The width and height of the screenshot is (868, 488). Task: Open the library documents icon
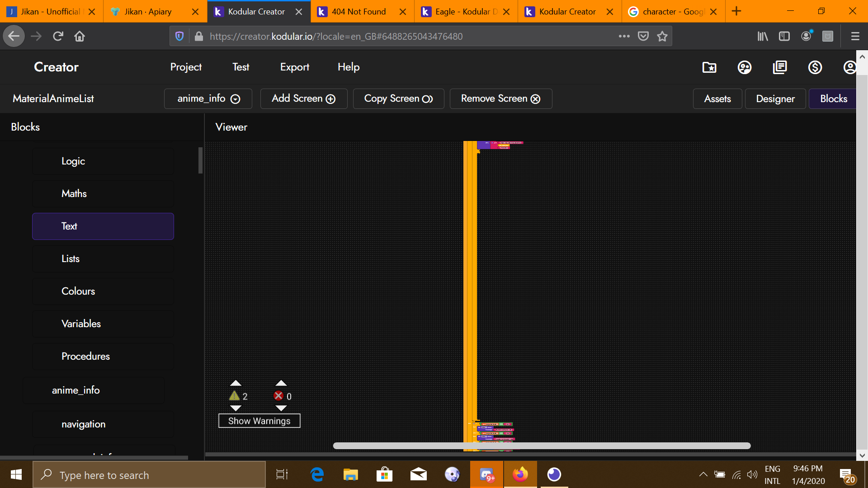point(780,67)
